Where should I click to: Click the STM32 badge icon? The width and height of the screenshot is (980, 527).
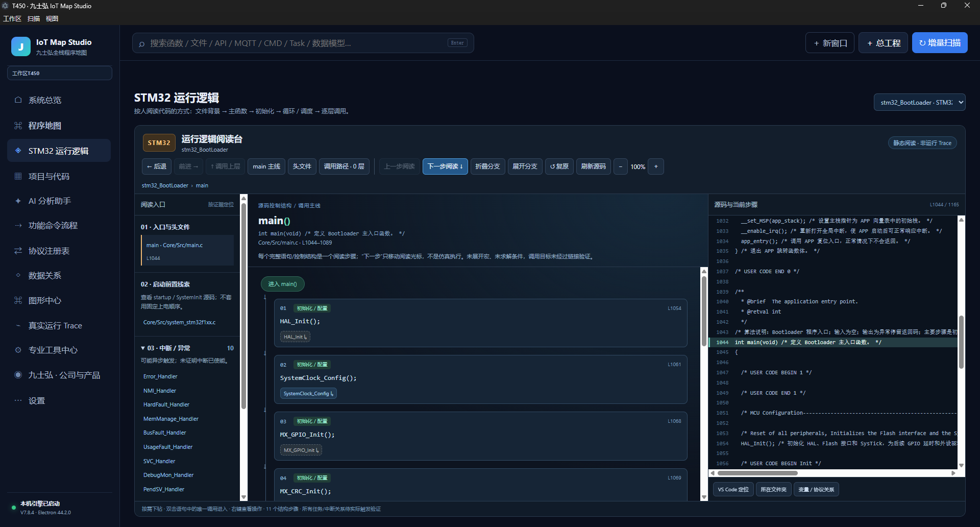(159, 143)
